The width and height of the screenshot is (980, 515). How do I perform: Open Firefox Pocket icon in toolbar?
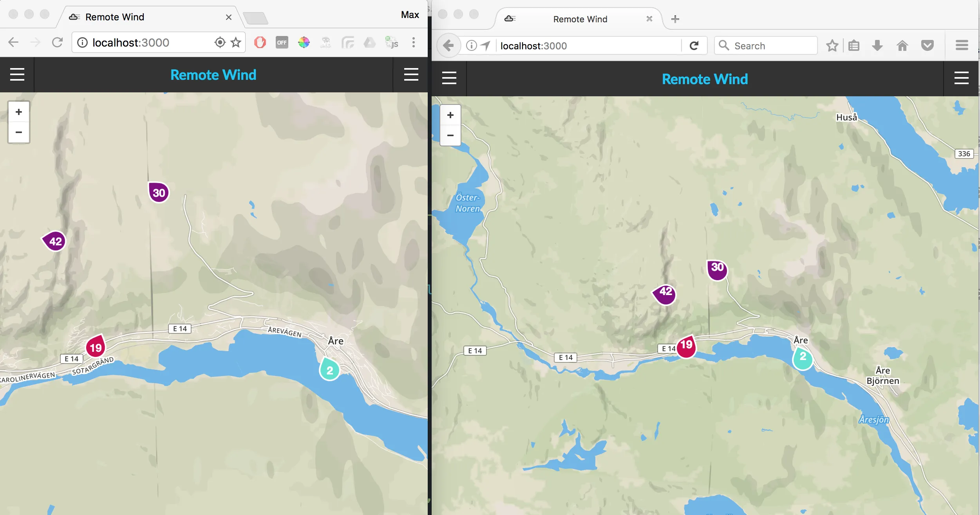tap(927, 46)
